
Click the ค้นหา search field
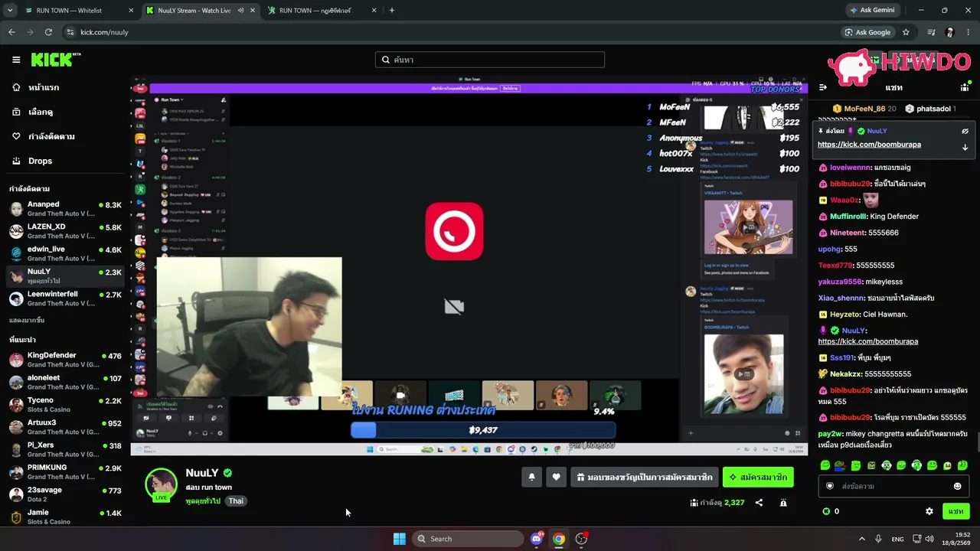tap(490, 60)
